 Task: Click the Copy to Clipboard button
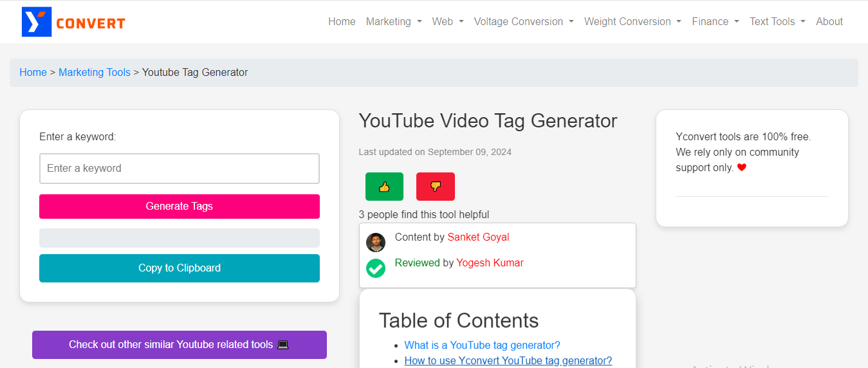coord(180,268)
